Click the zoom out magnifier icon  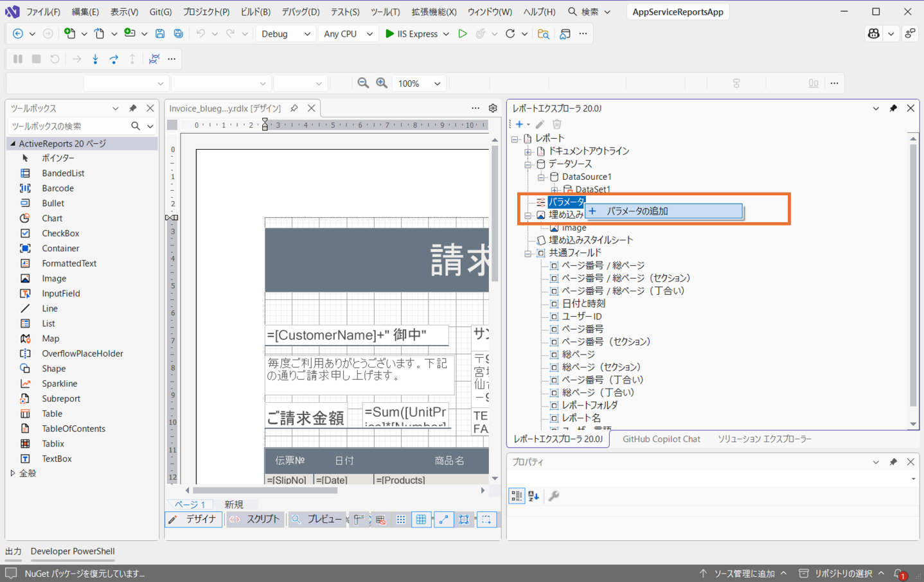click(363, 84)
